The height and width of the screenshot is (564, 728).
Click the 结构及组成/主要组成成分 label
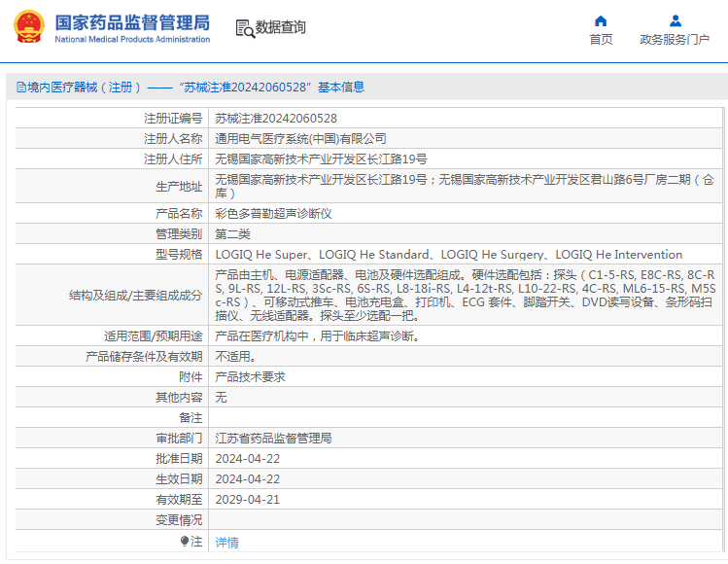point(135,296)
